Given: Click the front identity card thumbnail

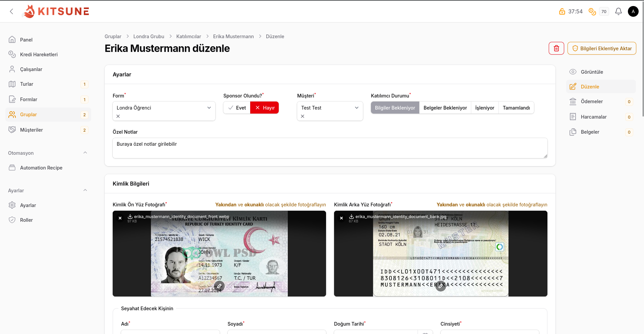Looking at the screenshot, I should 219,254.
